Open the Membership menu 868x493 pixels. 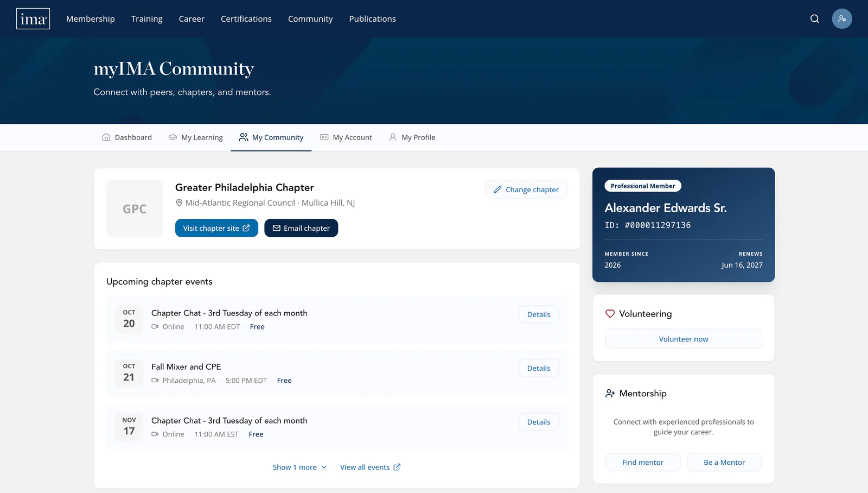pyautogui.click(x=91, y=19)
